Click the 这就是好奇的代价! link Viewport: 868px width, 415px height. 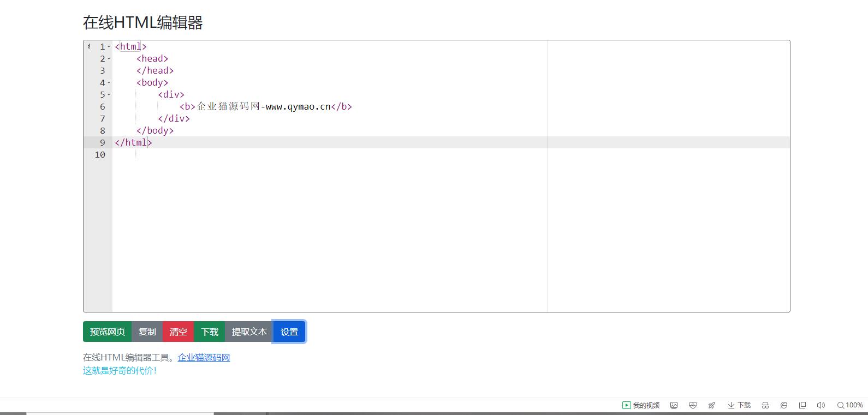[120, 371]
